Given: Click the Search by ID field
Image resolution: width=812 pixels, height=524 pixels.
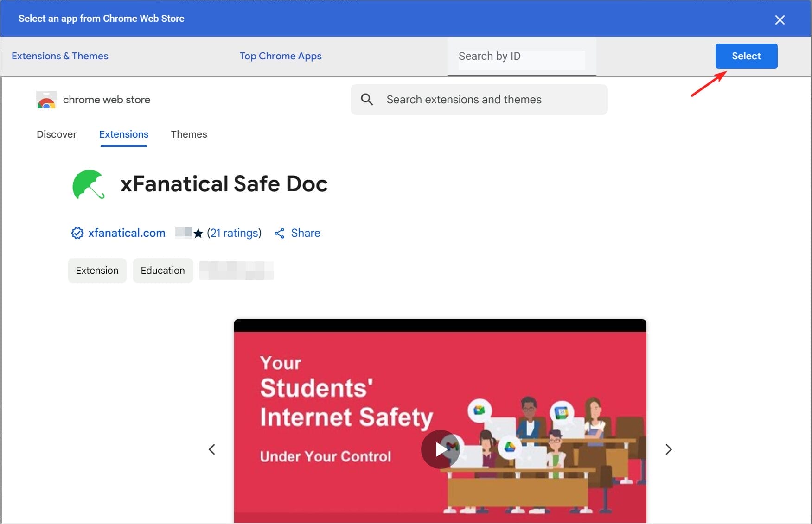Looking at the screenshot, I should click(x=521, y=56).
